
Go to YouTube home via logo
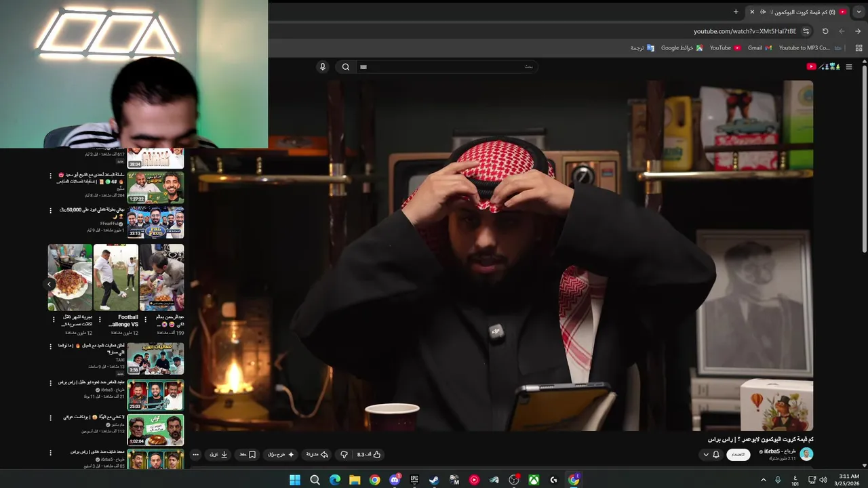tap(823, 66)
